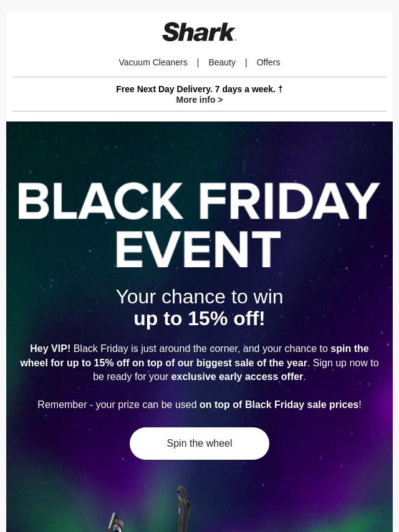Viewport: 399px width, 532px height.
Task: Click the separator between Vacuum Cleaners and Beauty
Action: (x=198, y=62)
